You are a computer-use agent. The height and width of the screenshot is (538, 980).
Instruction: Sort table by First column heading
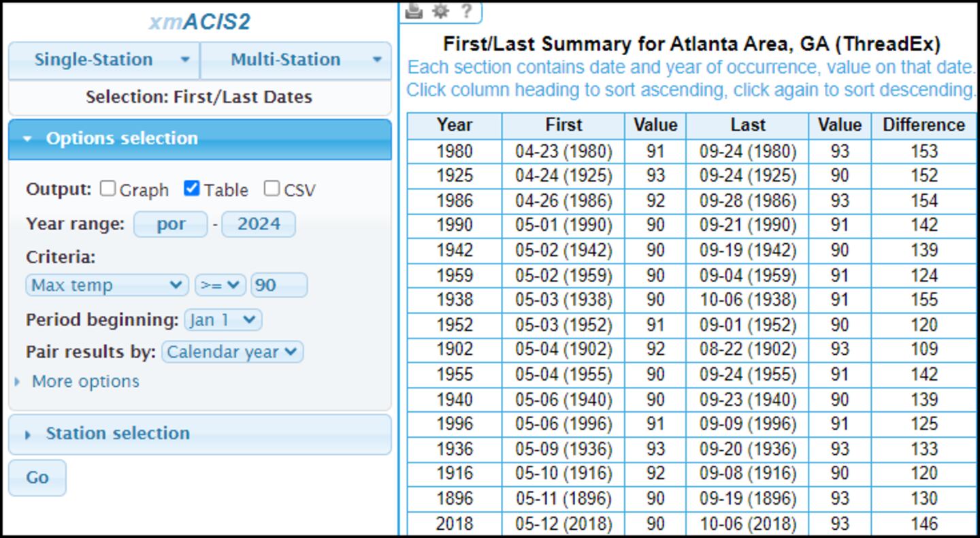tap(563, 125)
